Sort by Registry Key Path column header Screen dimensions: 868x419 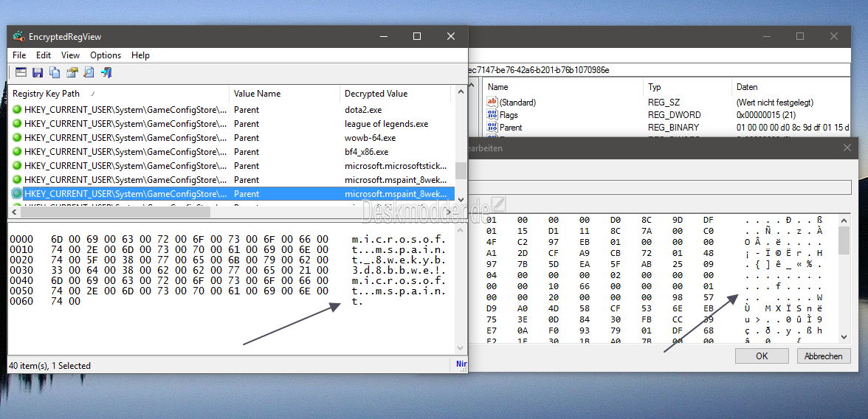pos(118,94)
